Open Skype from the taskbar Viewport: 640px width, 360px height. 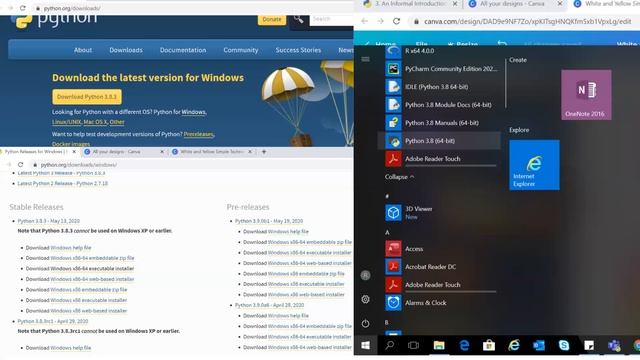tap(564, 345)
